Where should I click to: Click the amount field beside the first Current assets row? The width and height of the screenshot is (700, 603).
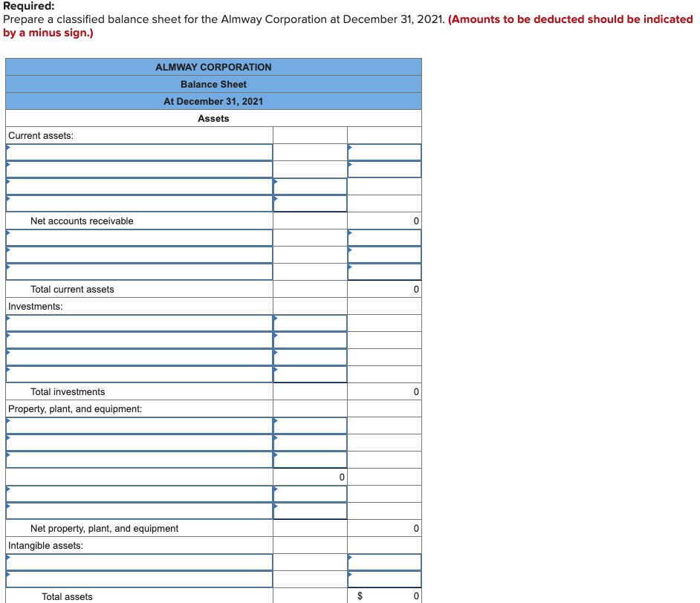[384, 151]
